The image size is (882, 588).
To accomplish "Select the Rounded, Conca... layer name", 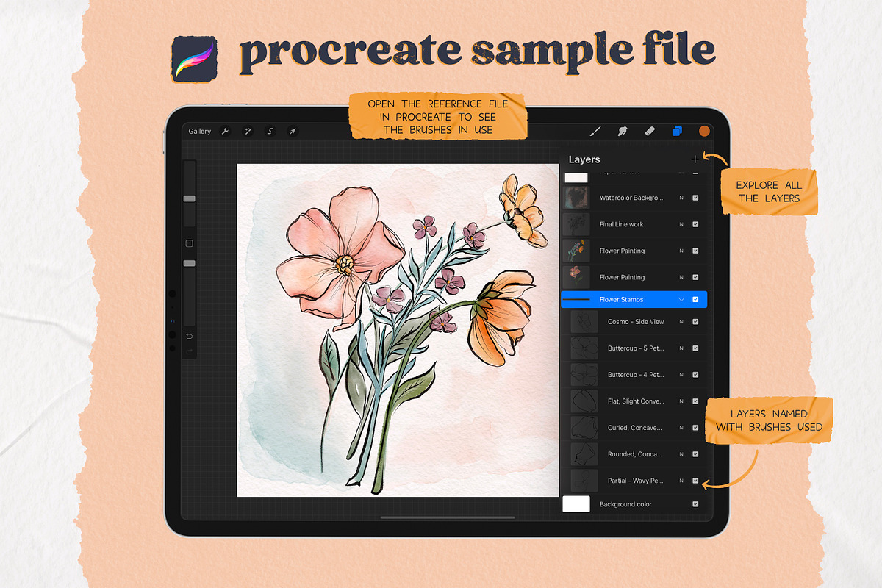I will [x=634, y=454].
